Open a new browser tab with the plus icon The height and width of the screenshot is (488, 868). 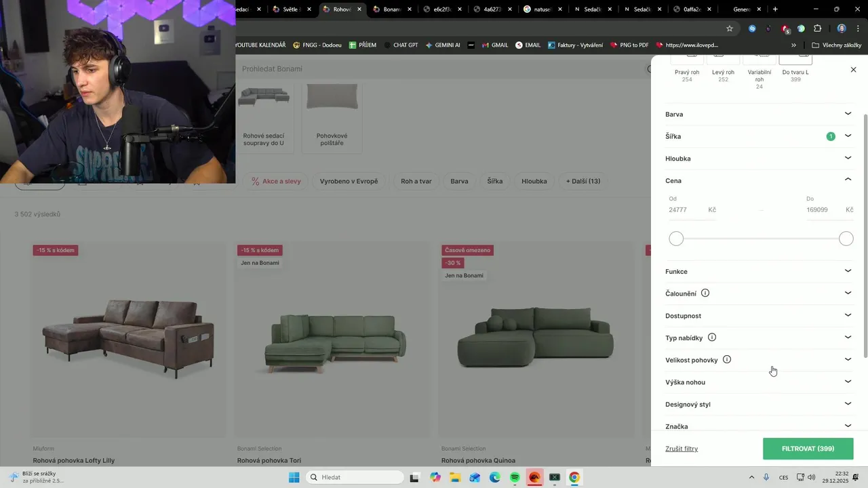click(775, 9)
